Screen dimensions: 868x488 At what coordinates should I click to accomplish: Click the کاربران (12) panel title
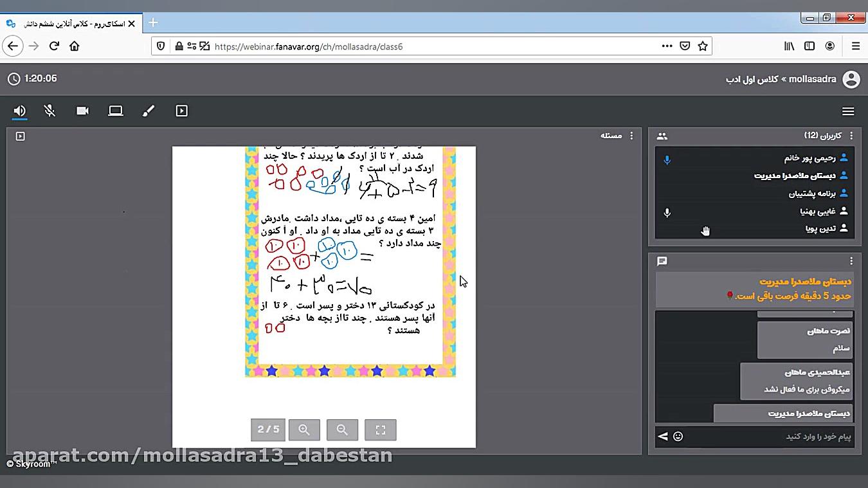click(x=824, y=136)
